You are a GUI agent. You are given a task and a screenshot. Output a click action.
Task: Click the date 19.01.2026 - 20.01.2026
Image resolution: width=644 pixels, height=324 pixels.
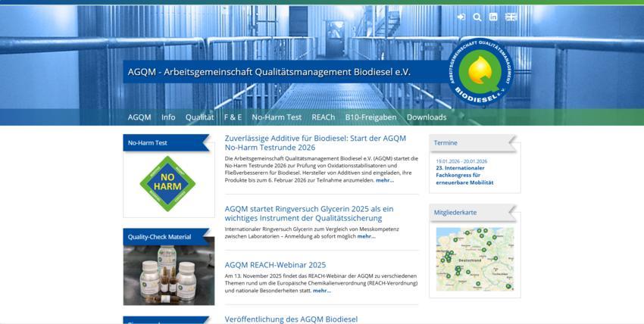pyautogui.click(x=461, y=161)
